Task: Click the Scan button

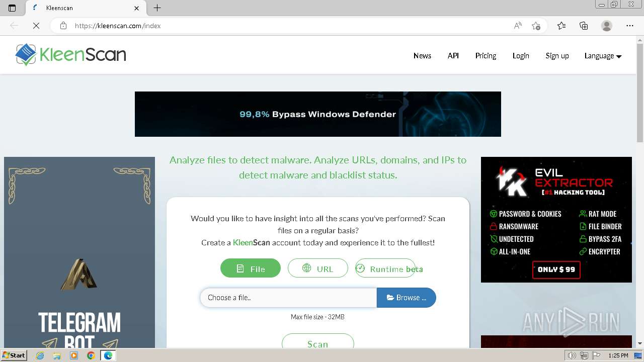Action: (x=318, y=341)
